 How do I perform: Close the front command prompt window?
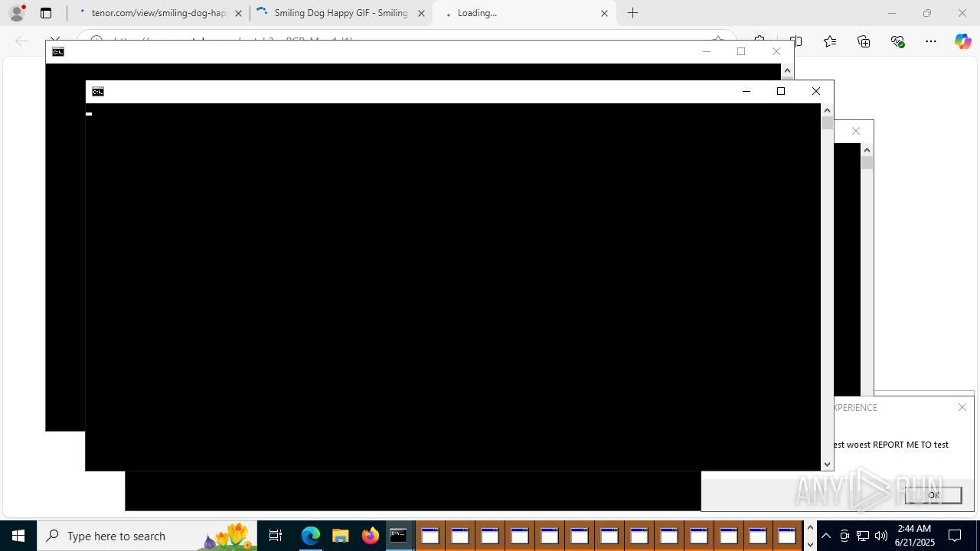pos(816,91)
